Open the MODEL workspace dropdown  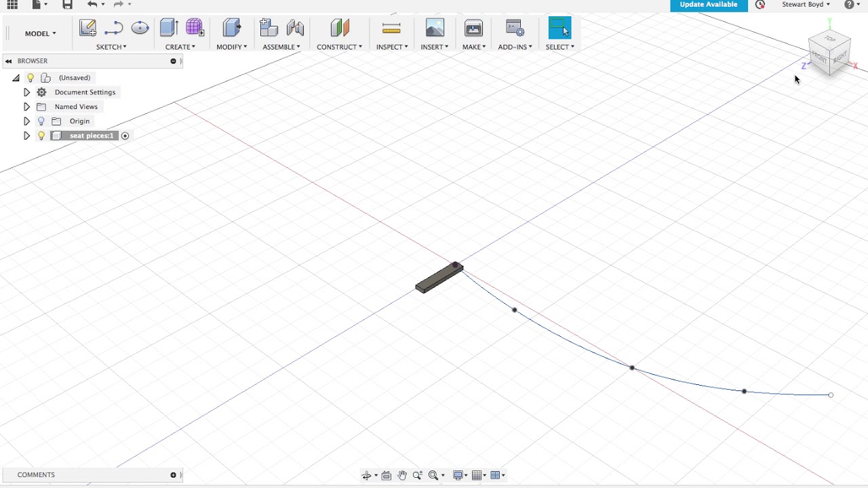(41, 33)
